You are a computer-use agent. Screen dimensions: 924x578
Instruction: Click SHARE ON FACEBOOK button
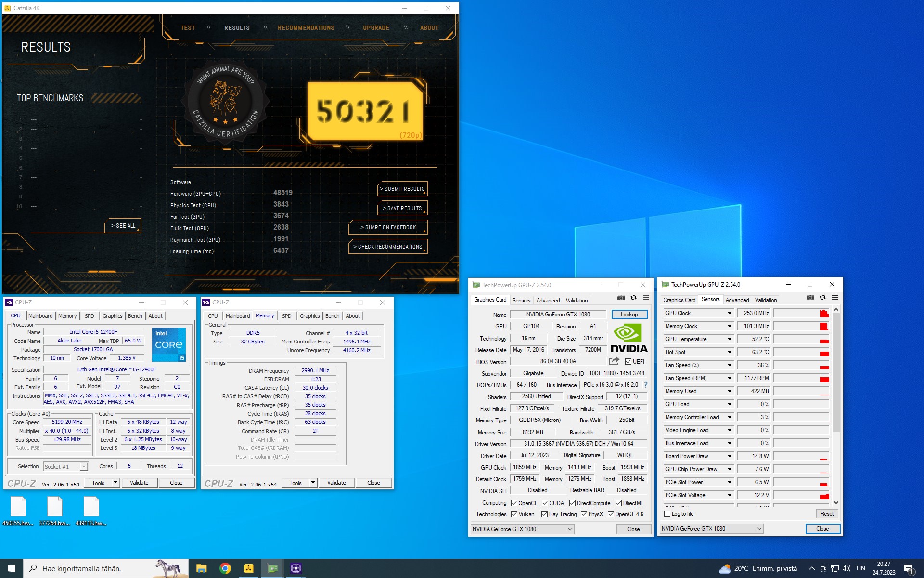388,227
